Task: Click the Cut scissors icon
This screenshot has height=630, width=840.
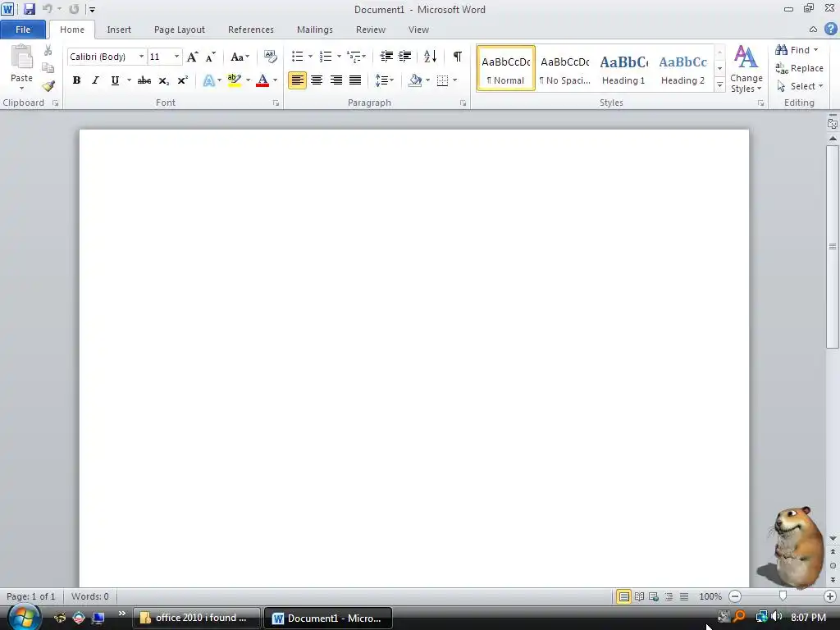Action: [48, 50]
